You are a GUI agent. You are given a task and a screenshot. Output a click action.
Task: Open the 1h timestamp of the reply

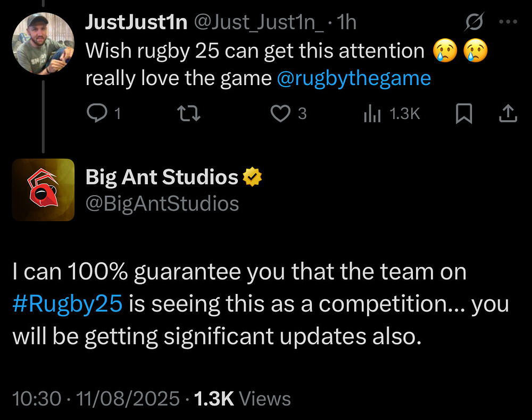click(x=347, y=22)
